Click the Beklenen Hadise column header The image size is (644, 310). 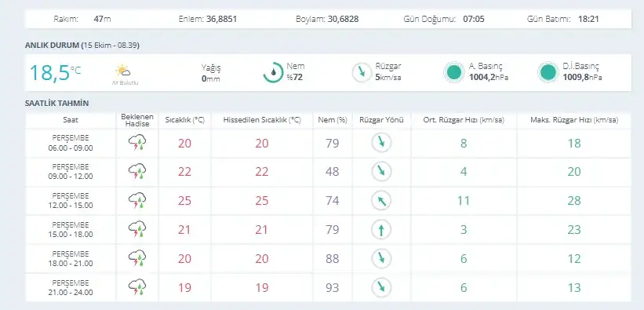click(x=137, y=120)
